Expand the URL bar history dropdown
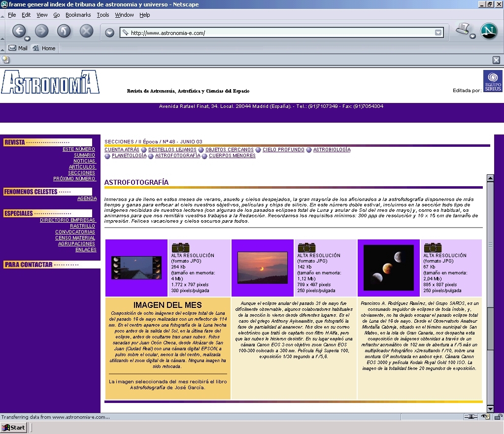This screenshot has height=434, width=504. point(438,33)
